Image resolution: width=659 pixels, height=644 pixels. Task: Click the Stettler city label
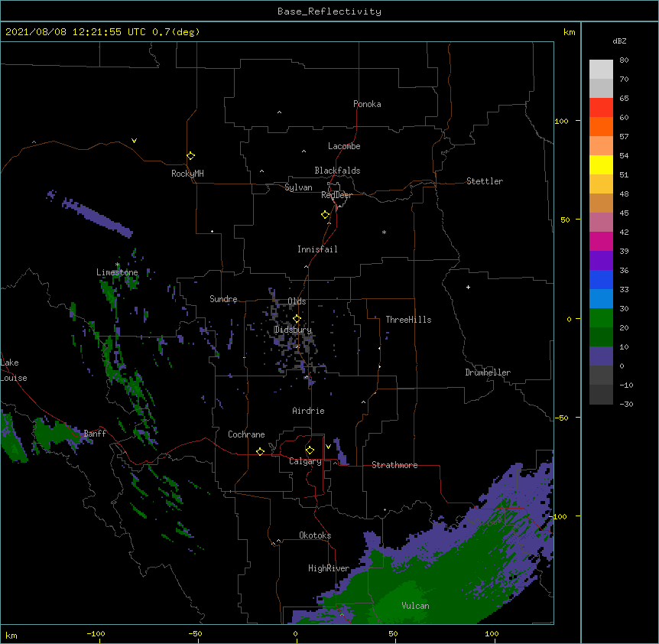485,181
